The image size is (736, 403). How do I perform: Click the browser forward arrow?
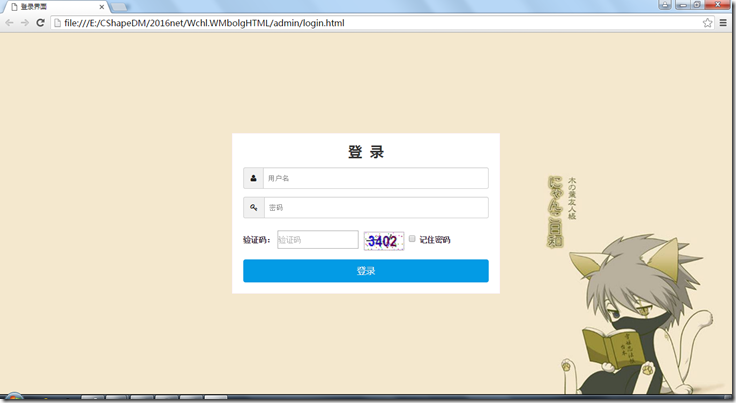24,23
